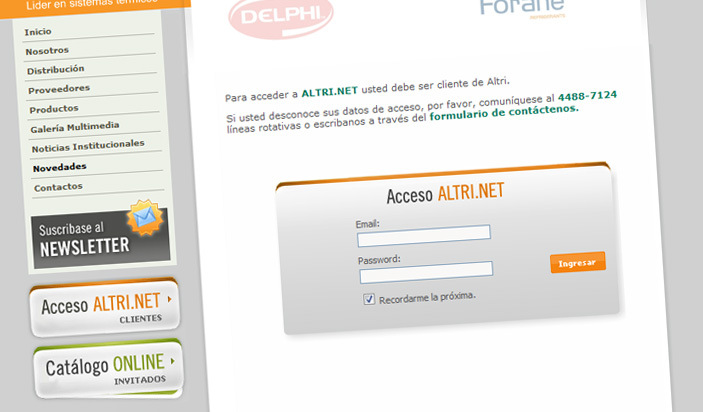The height and width of the screenshot is (412, 703).
Task: Focus the Password input field
Action: 426,272
